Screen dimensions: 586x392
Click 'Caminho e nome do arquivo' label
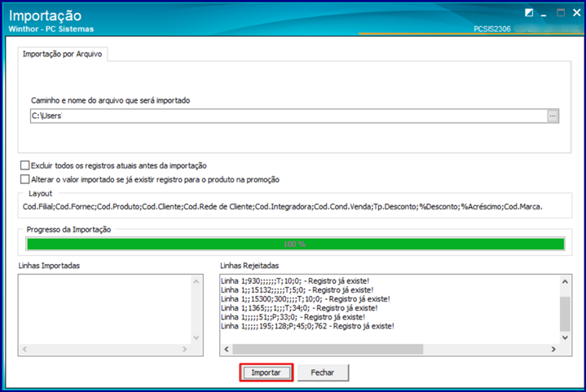pos(110,100)
